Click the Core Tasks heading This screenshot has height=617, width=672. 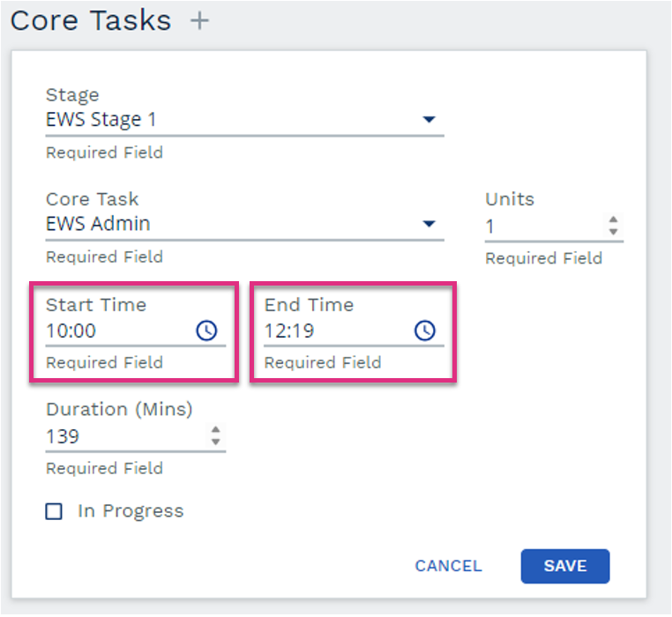pyautogui.click(x=91, y=21)
